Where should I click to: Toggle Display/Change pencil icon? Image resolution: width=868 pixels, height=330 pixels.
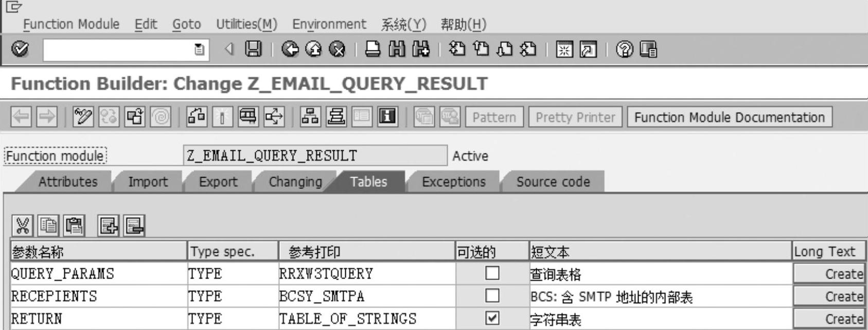83,117
